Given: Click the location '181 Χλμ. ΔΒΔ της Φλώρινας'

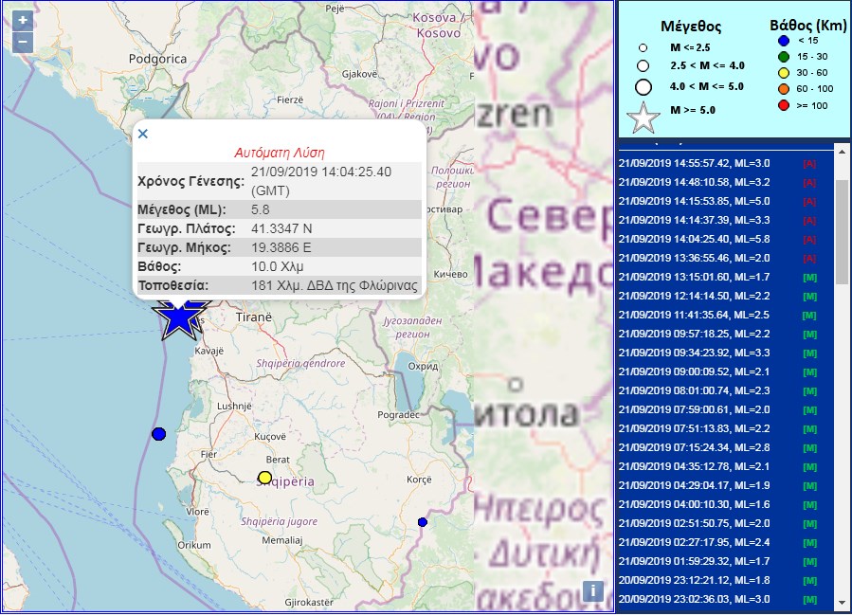Looking at the screenshot, I should pyautogui.click(x=335, y=285).
